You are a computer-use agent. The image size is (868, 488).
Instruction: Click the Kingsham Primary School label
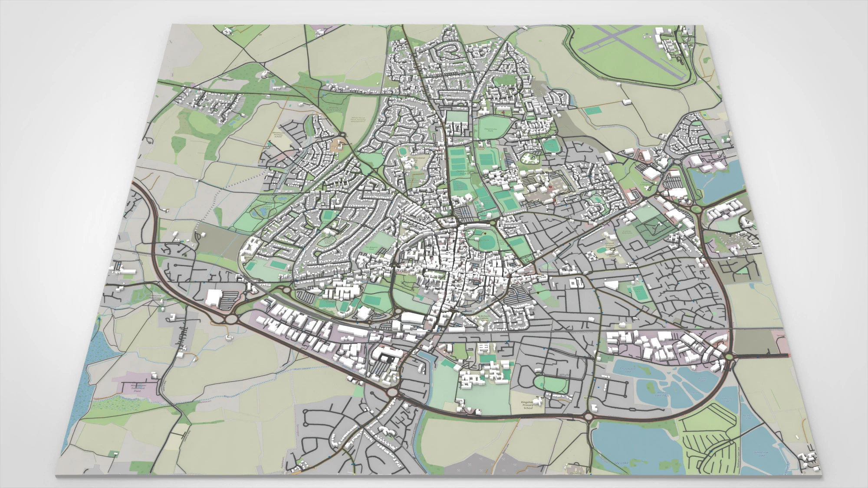tap(527, 405)
